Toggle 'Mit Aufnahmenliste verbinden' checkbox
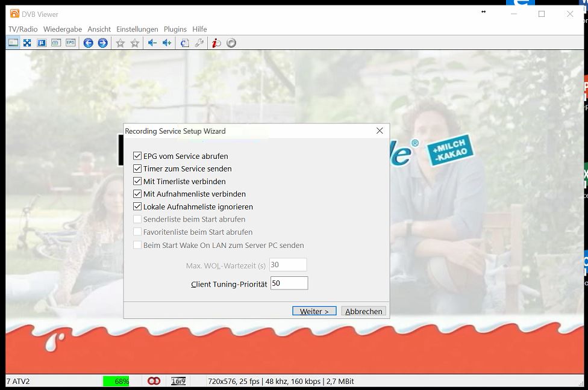 click(x=137, y=194)
